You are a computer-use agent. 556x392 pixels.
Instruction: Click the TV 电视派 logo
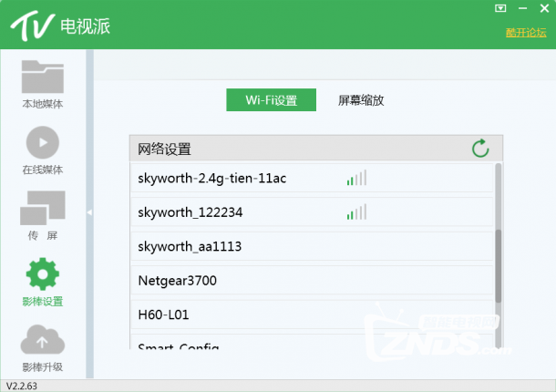60,26
